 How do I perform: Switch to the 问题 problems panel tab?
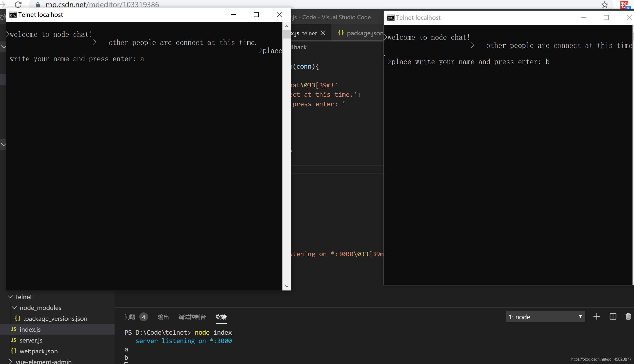coord(130,317)
